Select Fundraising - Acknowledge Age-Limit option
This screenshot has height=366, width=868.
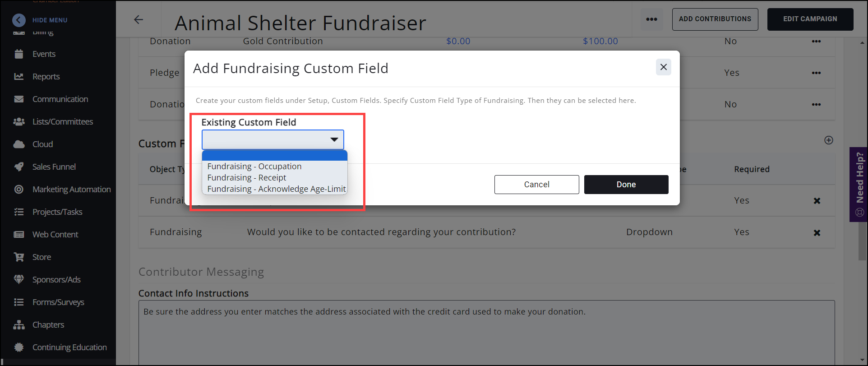[276, 189]
